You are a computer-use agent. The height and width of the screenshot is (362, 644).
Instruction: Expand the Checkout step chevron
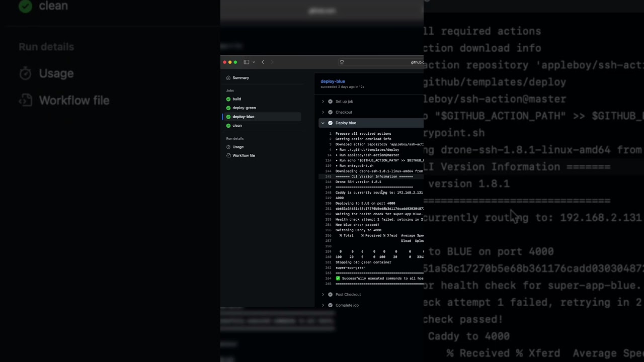(x=323, y=112)
